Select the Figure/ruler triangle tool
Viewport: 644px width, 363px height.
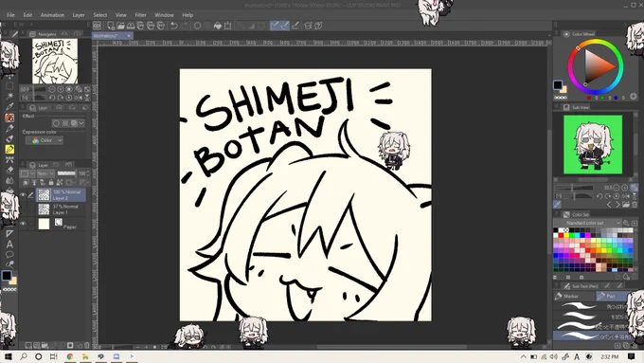pos(9,233)
